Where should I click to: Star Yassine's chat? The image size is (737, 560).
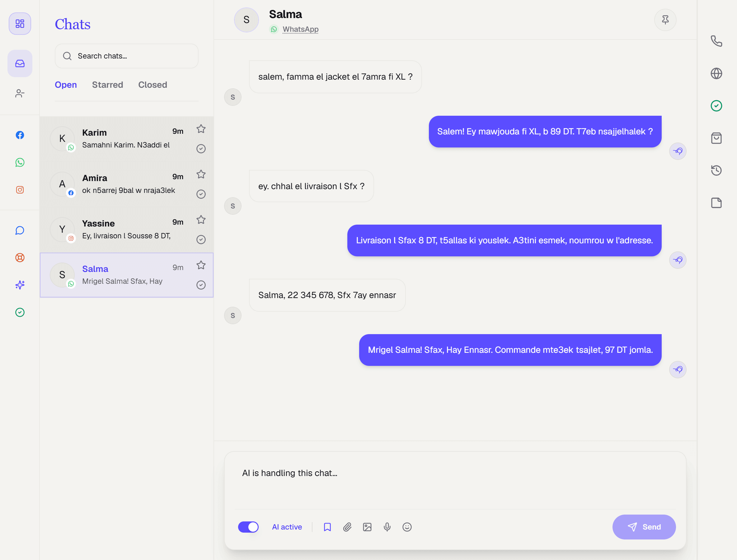(201, 220)
